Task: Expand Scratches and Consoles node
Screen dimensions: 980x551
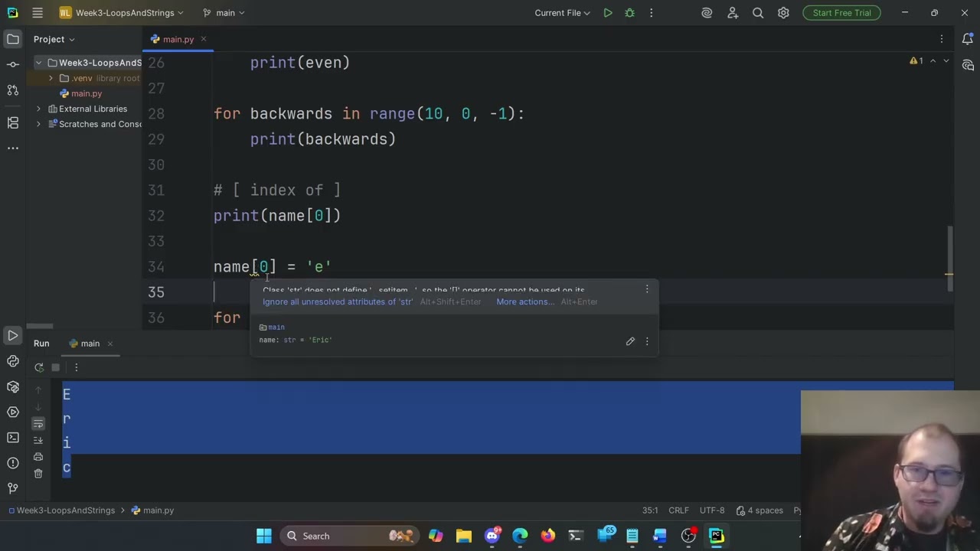Action: [38, 124]
